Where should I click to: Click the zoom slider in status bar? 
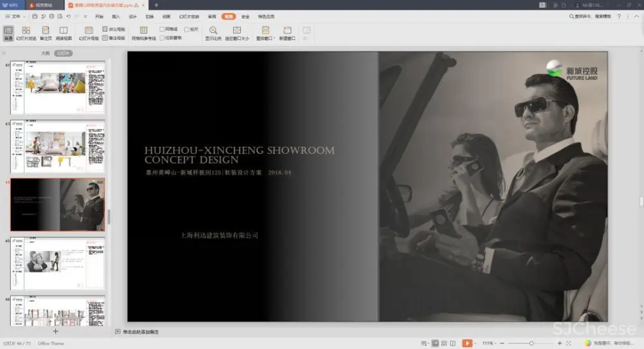530,343
